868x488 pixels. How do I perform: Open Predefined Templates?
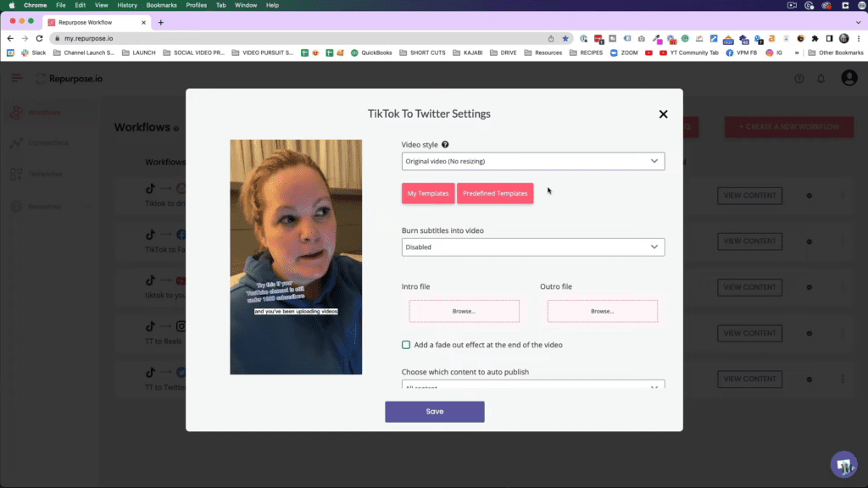tap(495, 193)
